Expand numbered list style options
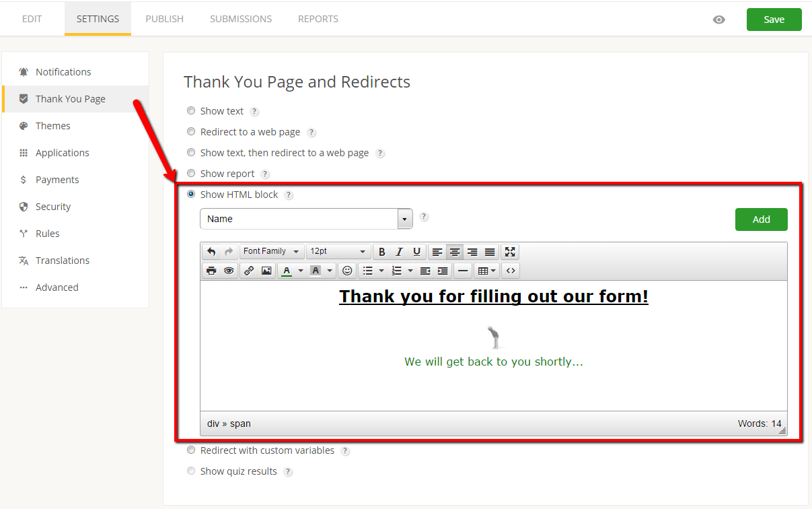812x509 pixels. click(x=410, y=271)
